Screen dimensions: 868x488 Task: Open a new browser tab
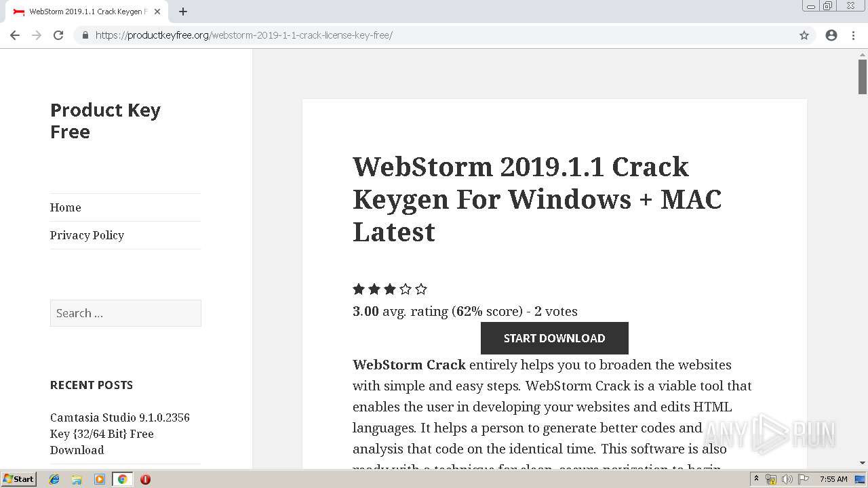[183, 12]
